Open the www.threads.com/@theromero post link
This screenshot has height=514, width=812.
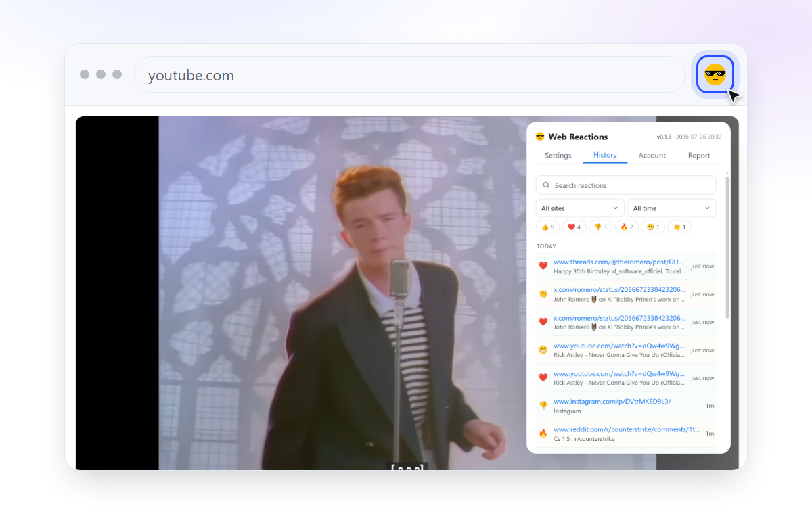[x=618, y=262]
